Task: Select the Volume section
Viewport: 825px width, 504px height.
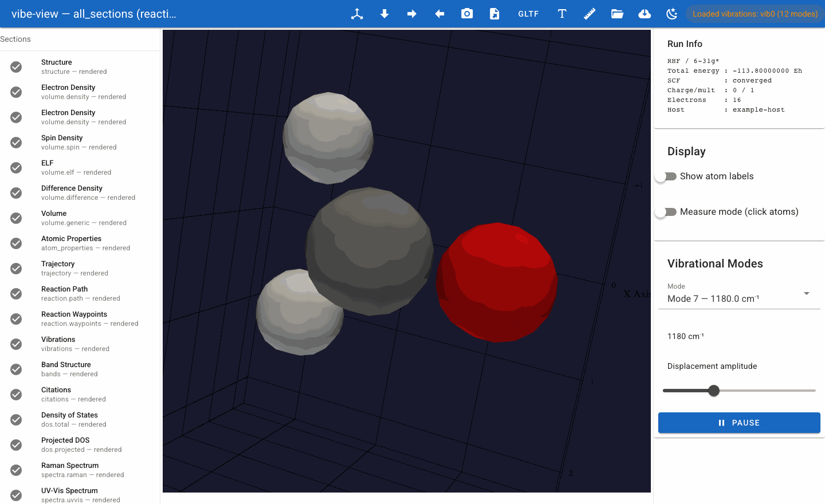Action: tap(80, 218)
